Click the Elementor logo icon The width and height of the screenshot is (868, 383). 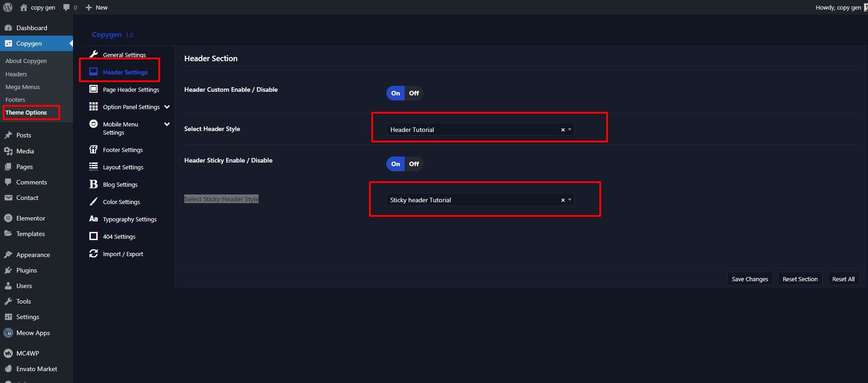[8, 218]
